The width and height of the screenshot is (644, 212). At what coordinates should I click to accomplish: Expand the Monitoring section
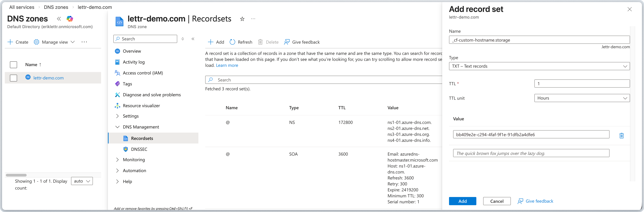[134, 160]
